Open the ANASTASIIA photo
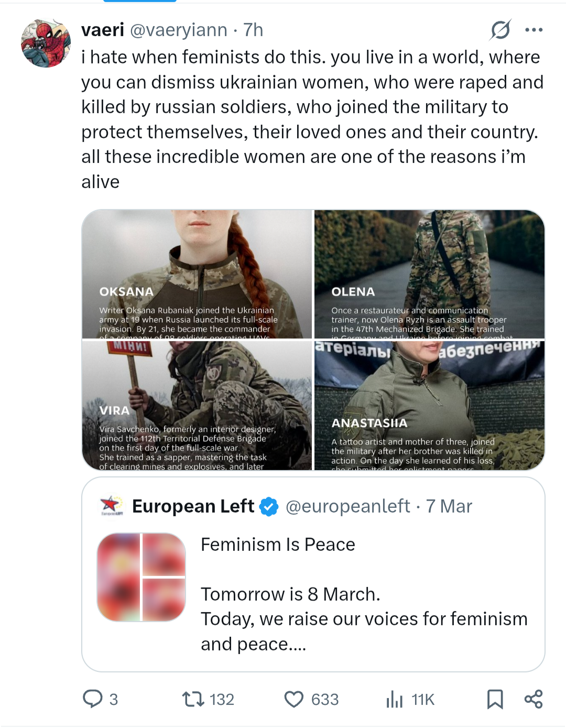The width and height of the screenshot is (566, 728). [x=429, y=405]
